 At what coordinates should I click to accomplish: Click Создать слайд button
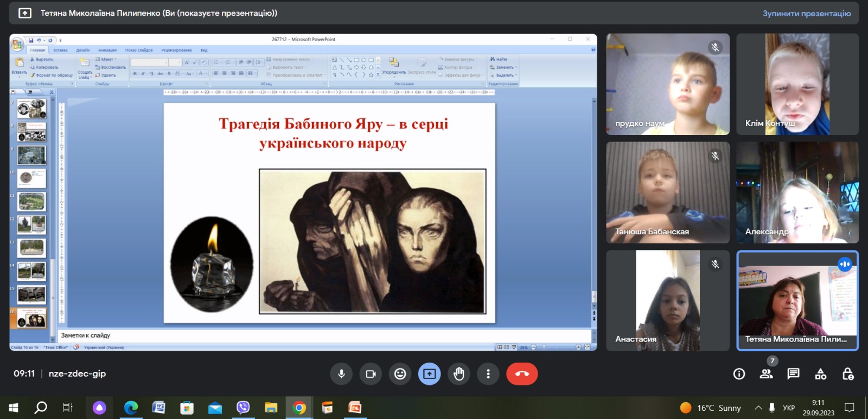[85, 68]
